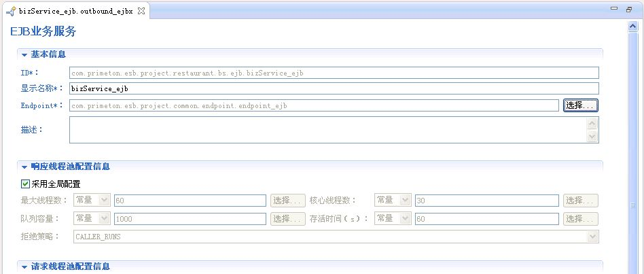Click the 存活时间 value field

[486, 219]
